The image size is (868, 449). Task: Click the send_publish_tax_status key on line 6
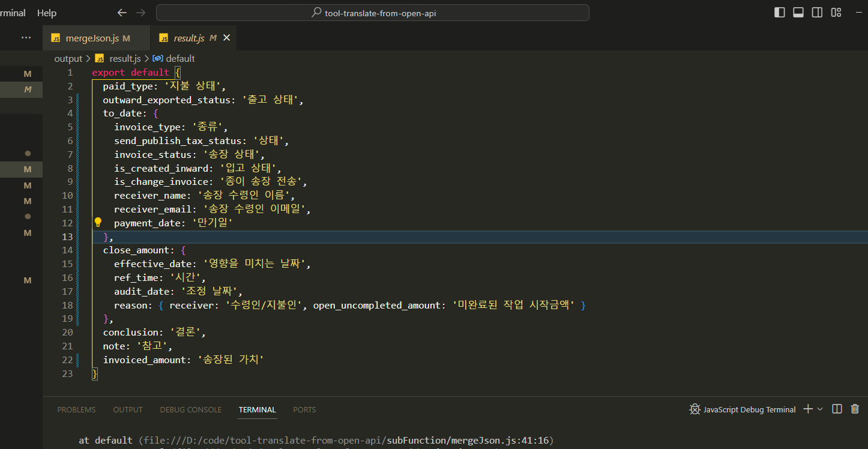(178, 140)
